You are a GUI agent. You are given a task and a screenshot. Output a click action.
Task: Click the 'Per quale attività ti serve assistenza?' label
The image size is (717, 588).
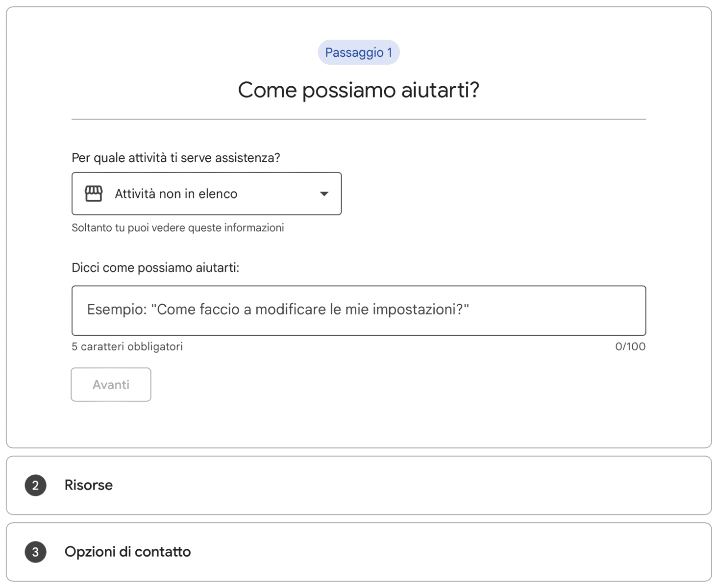click(176, 158)
